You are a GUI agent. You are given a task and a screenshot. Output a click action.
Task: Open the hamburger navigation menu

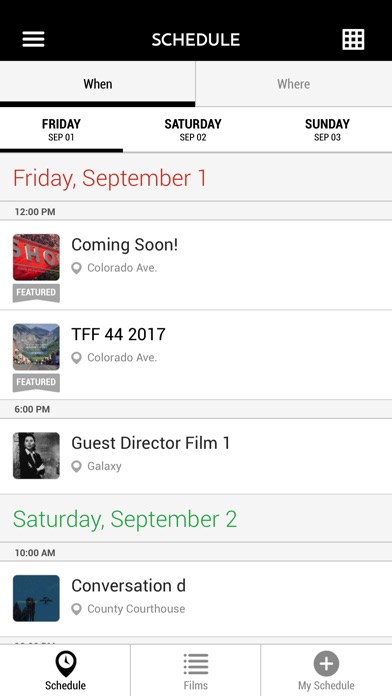click(33, 39)
